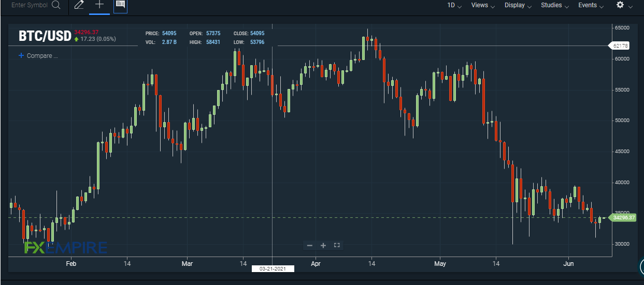Click the Apr label on time axis
Viewport: 644px width, 285px height.
(x=316, y=264)
